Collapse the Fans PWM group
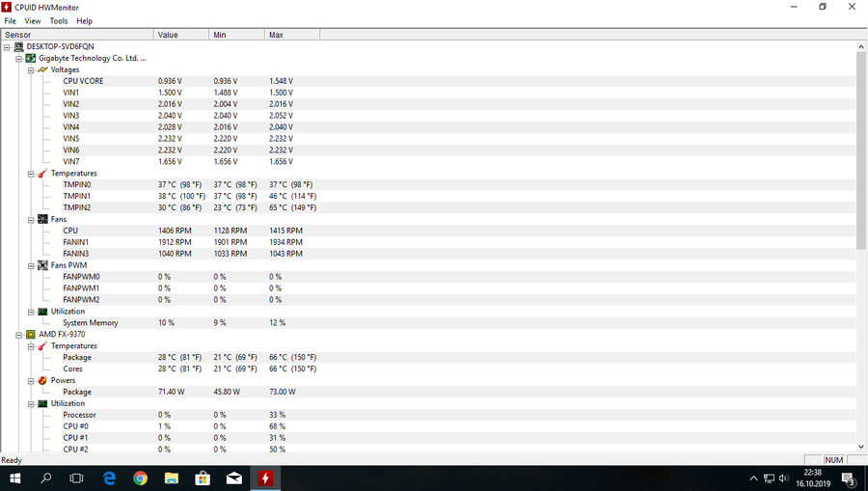The width and height of the screenshot is (868, 491). [31, 265]
